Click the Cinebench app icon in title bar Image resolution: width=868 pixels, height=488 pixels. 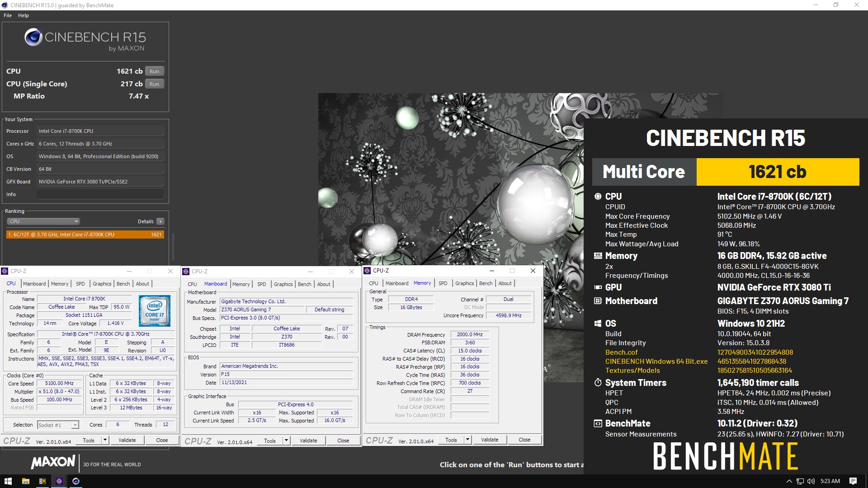(x=5, y=5)
